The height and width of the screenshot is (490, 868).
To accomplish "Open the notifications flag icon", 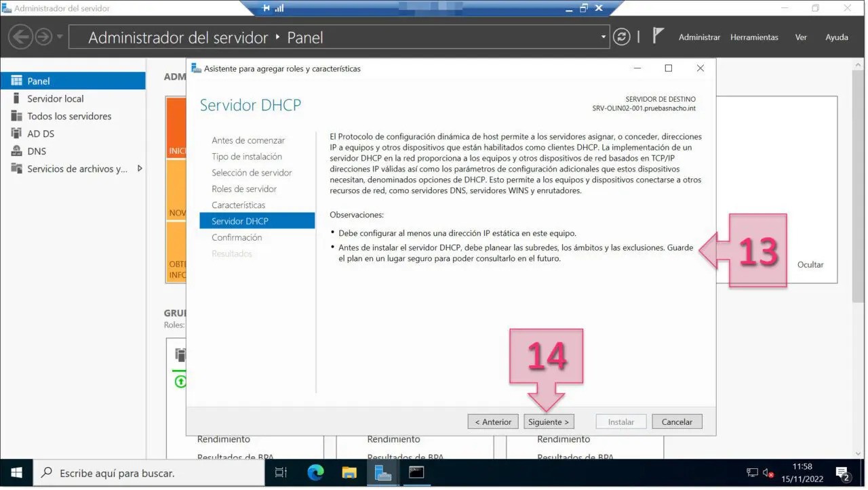I will tap(658, 36).
